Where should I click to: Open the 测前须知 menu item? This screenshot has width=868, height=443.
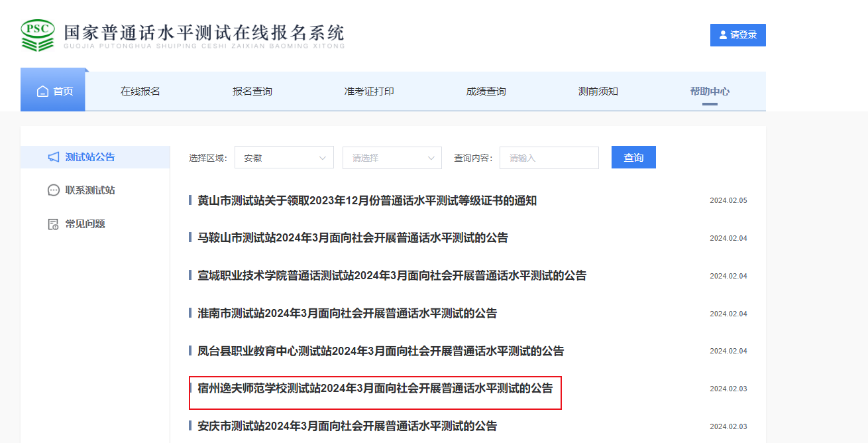coord(598,92)
